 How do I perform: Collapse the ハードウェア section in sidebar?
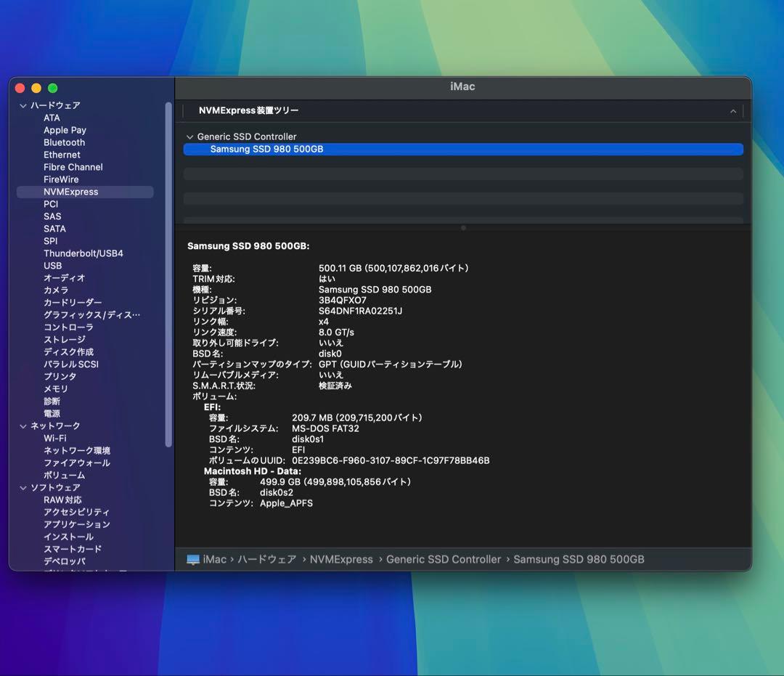23,106
